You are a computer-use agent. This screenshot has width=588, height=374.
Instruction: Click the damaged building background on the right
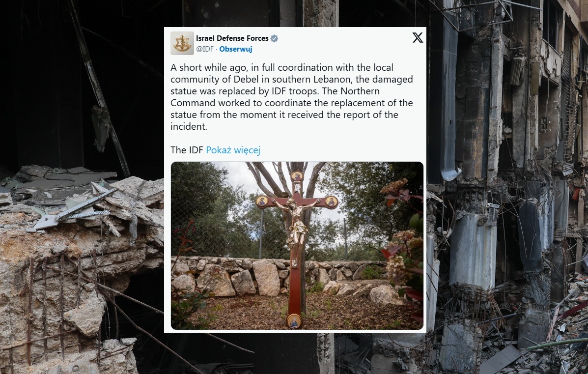click(x=507, y=187)
